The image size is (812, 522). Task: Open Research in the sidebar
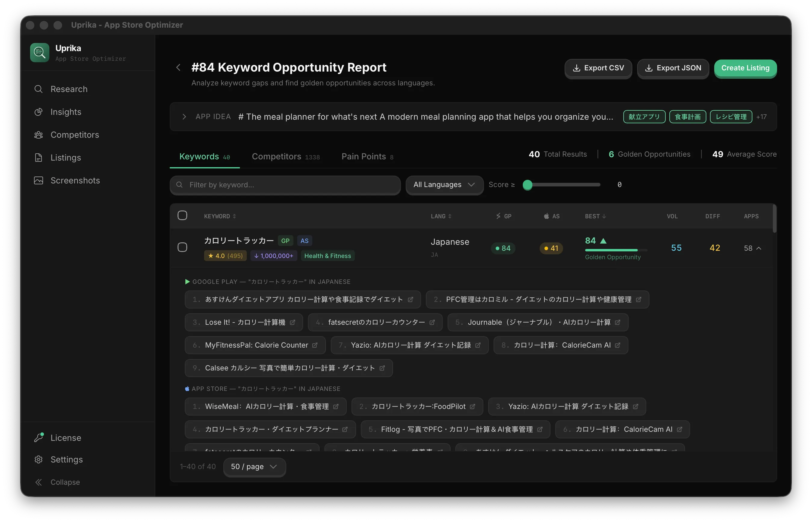click(x=88, y=89)
